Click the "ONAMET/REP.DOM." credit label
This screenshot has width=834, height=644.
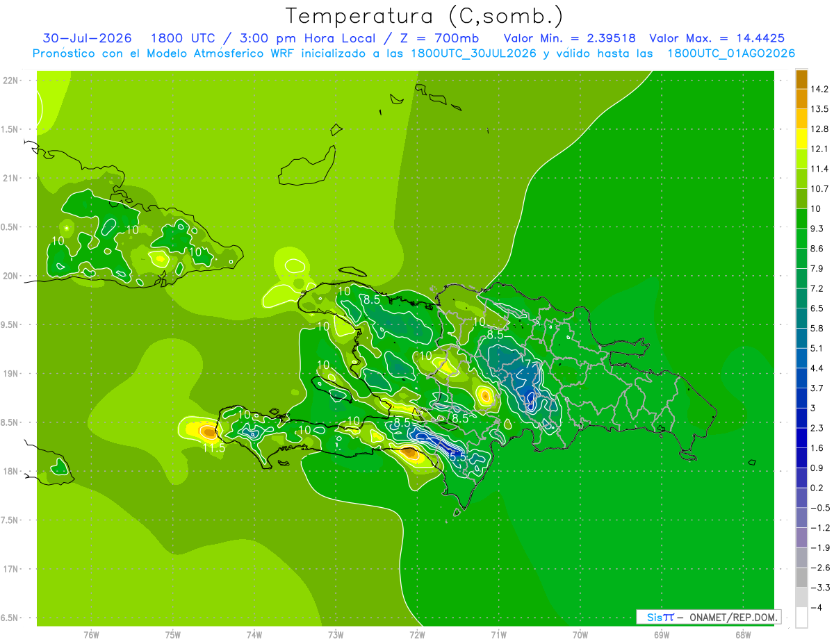click(734, 617)
